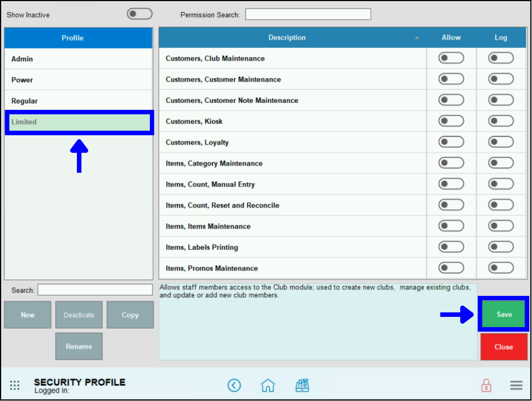Focus the Permission Search field
Screen dimensions: 532x401
tap(308, 15)
